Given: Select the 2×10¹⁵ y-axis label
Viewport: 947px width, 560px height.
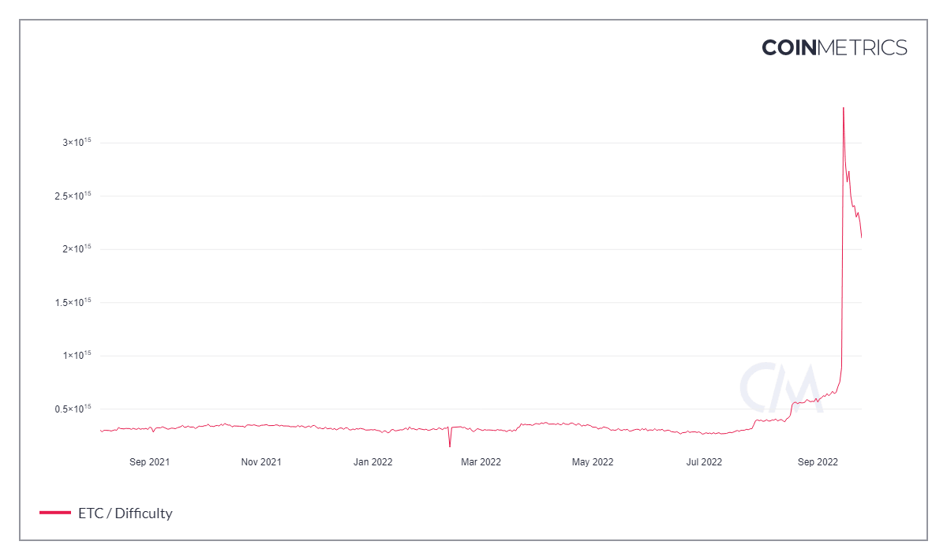Looking at the screenshot, I should [77, 249].
